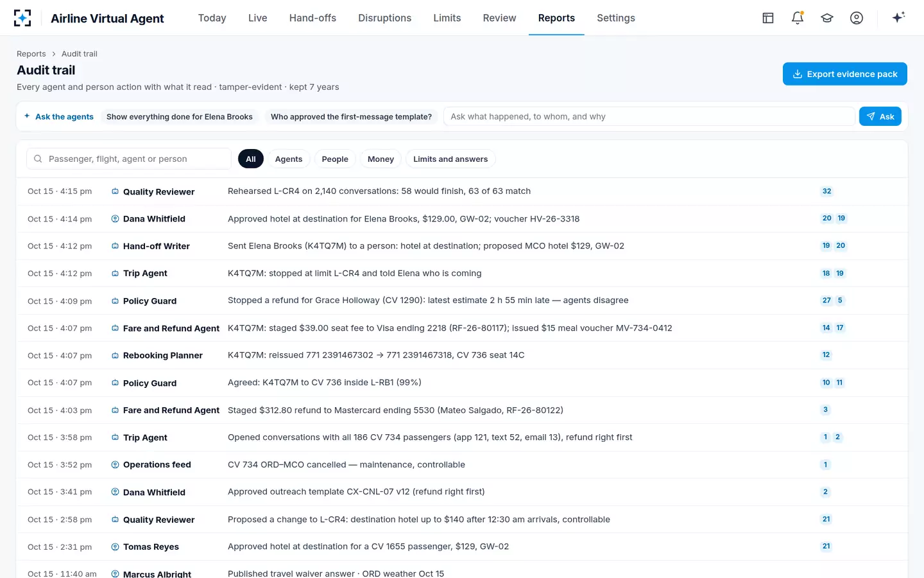Open reference badge 32 on Quality Reviewer row
Screen dimensions: 924x578
pos(827,191)
